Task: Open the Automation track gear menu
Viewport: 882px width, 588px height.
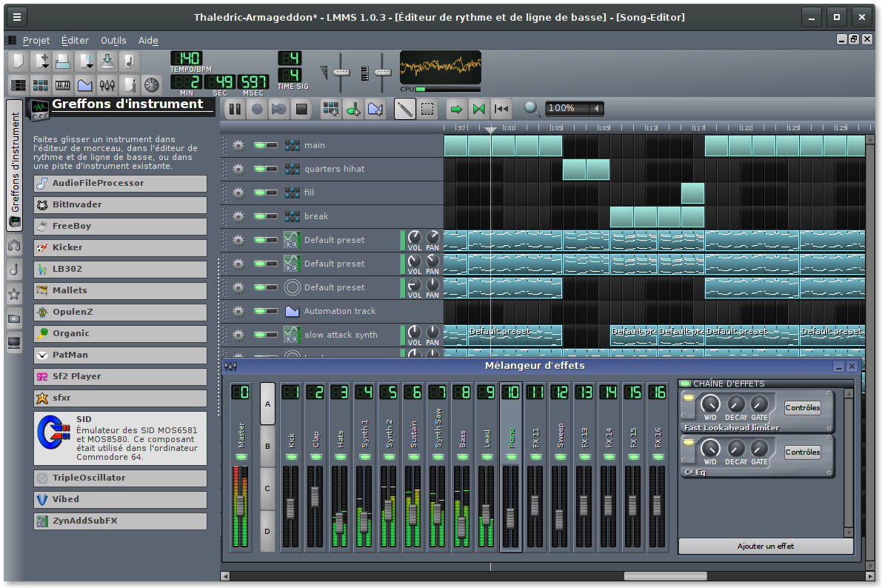Action: point(238,311)
